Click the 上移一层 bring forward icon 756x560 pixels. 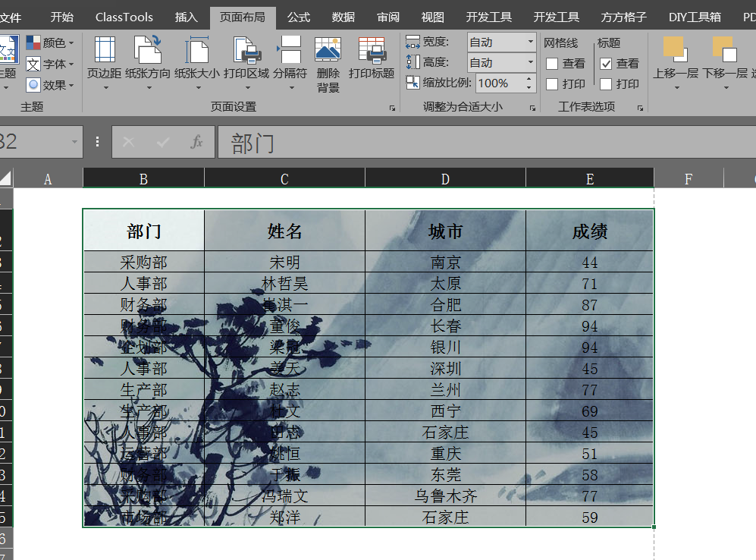tap(676, 49)
